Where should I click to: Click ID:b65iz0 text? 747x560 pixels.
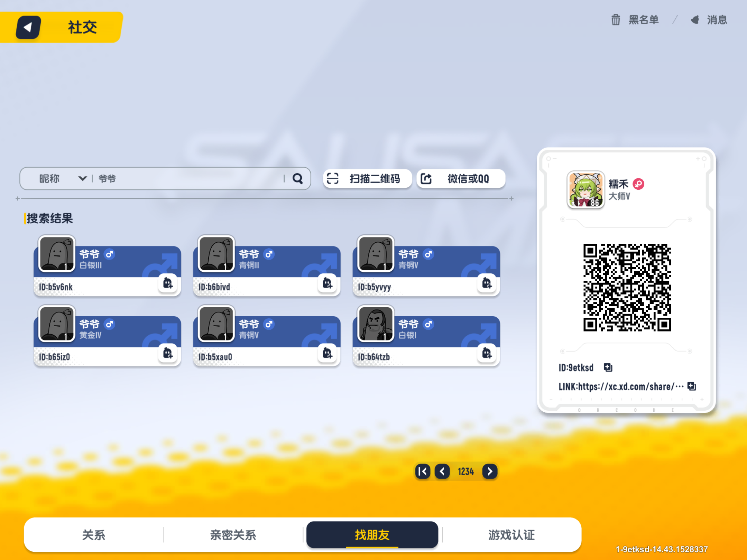(x=54, y=357)
